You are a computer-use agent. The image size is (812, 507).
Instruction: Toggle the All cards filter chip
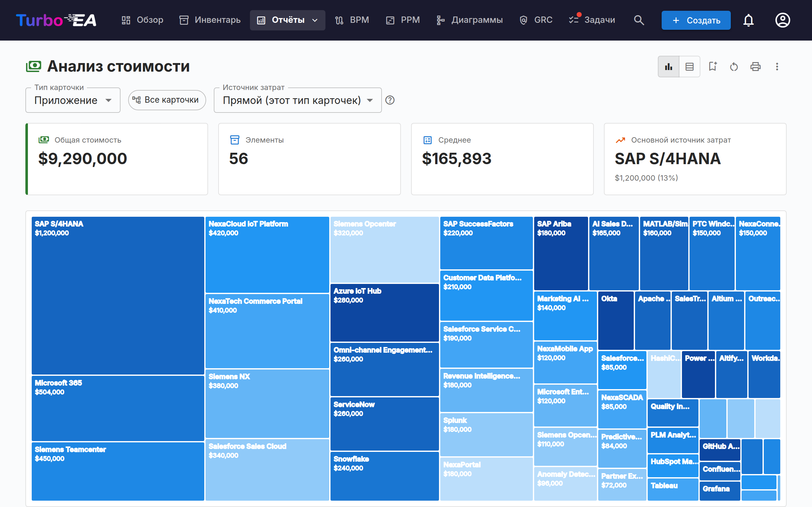coord(167,100)
